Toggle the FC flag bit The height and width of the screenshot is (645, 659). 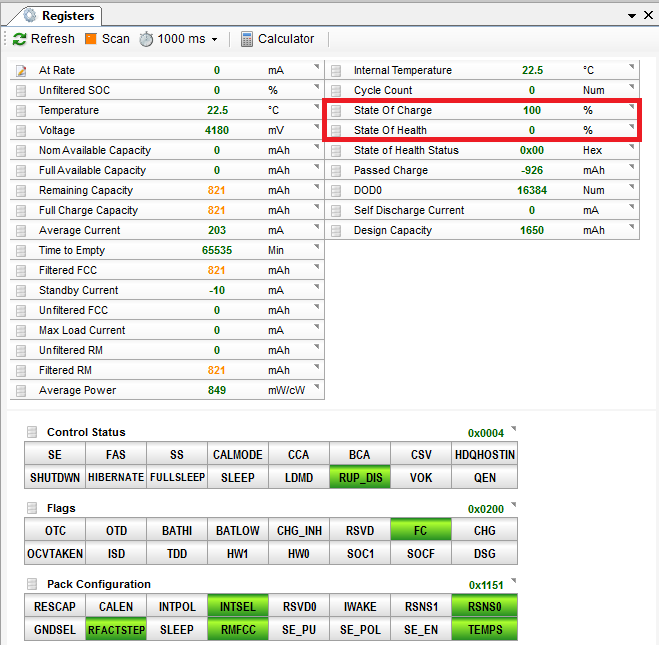point(421,530)
